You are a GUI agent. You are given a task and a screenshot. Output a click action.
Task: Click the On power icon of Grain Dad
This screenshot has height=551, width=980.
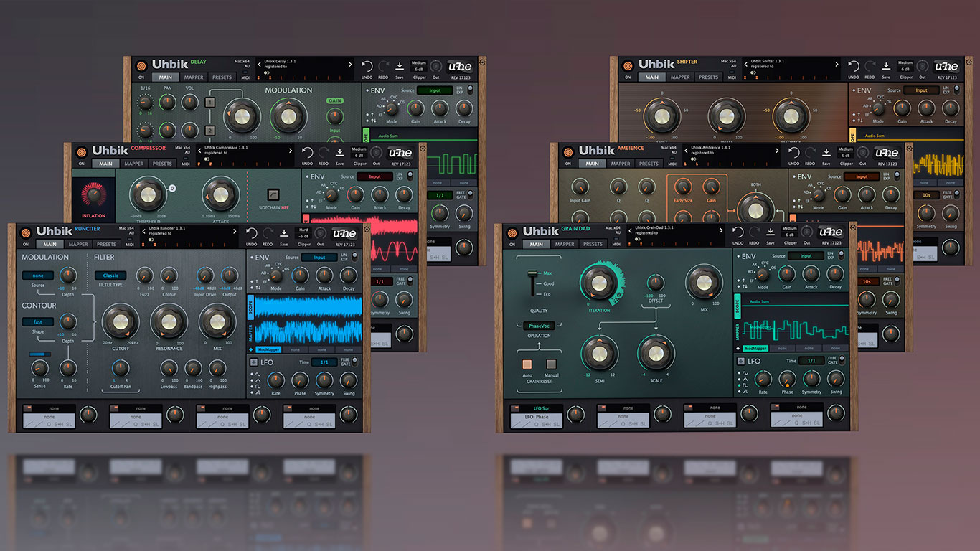tap(511, 232)
